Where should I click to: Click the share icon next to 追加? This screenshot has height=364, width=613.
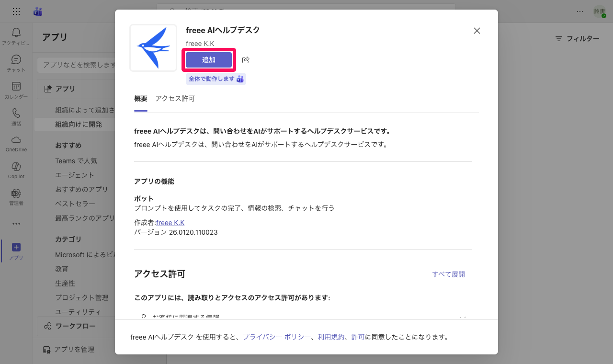[246, 60]
